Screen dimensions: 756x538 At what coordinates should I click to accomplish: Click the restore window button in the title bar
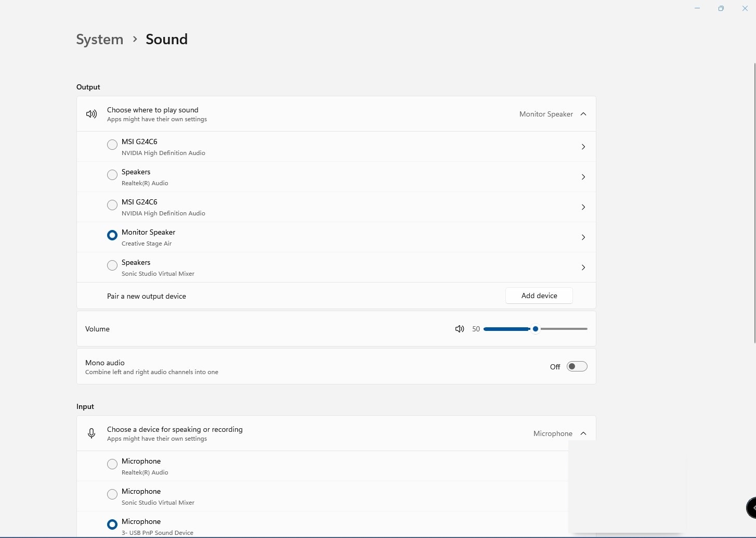[x=721, y=8]
